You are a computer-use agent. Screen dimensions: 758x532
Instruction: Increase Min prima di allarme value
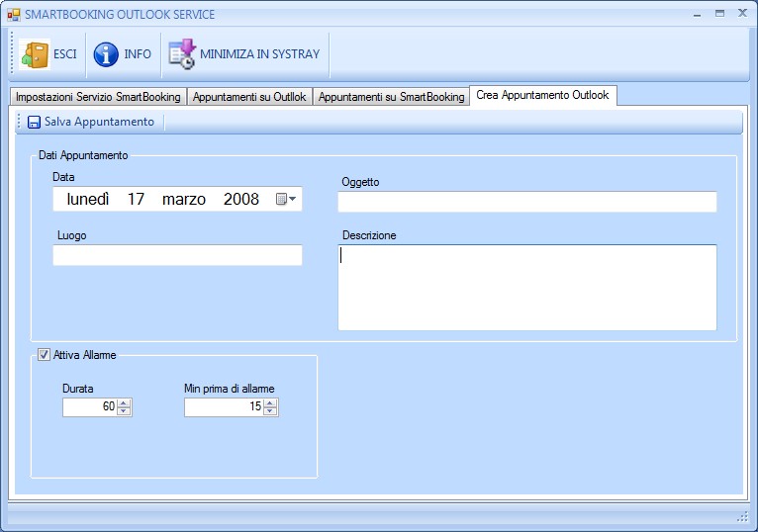point(270,402)
